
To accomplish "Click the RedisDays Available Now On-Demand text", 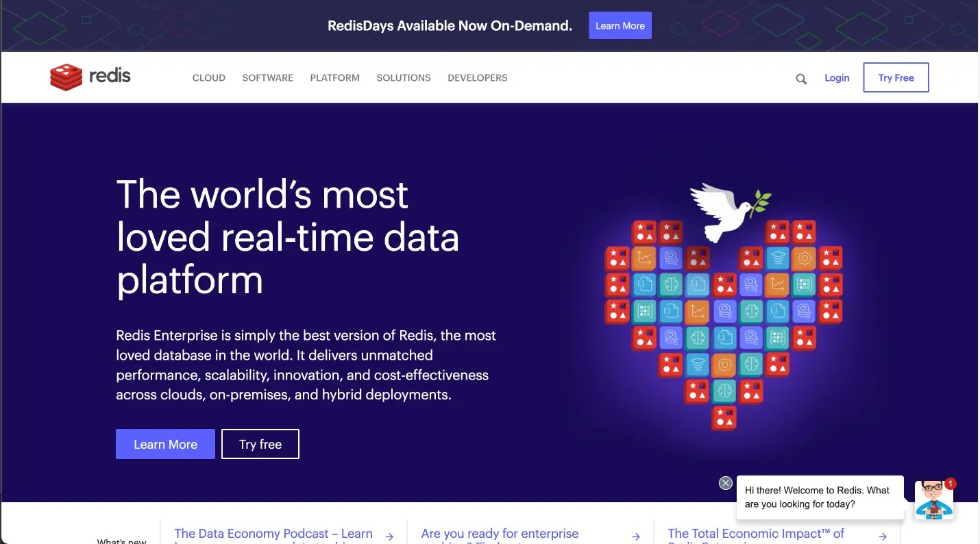I will pyautogui.click(x=450, y=26).
